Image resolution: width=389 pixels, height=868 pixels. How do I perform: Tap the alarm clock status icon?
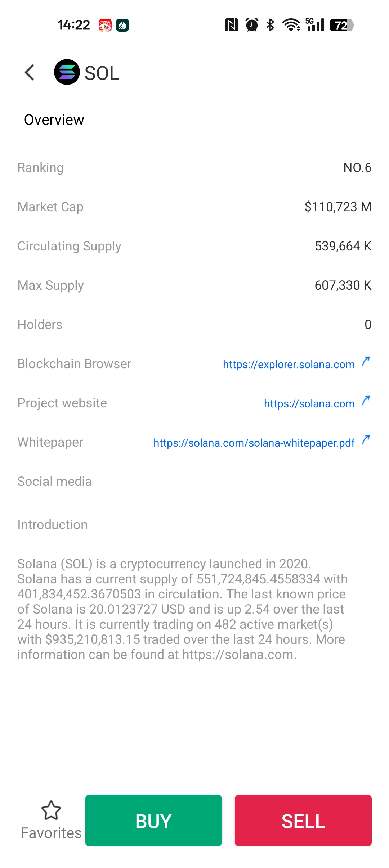(x=252, y=25)
